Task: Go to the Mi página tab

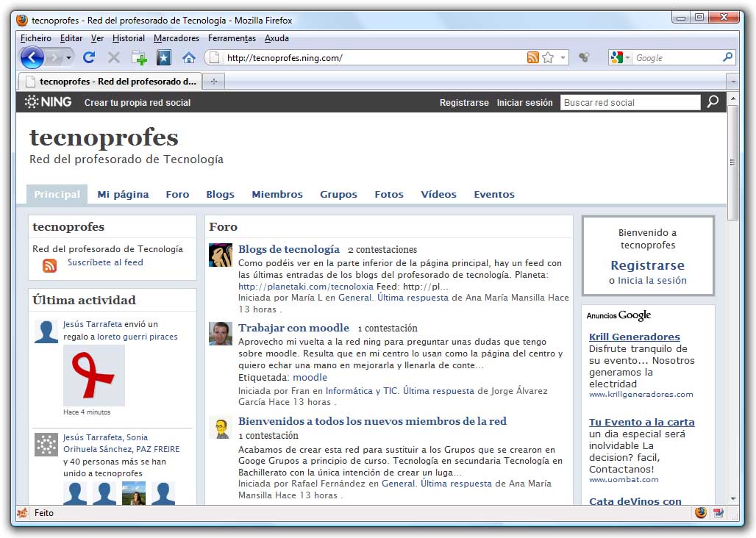Action: pos(123,194)
